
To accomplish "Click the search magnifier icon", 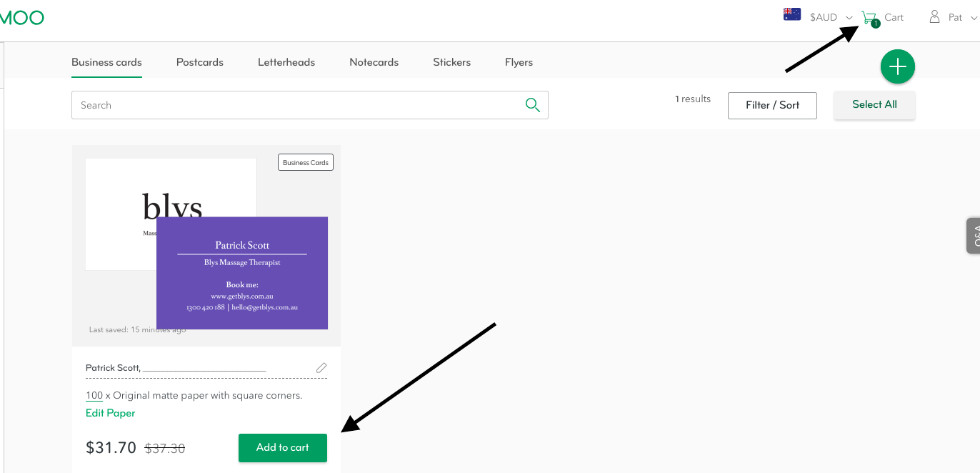I will [x=533, y=105].
